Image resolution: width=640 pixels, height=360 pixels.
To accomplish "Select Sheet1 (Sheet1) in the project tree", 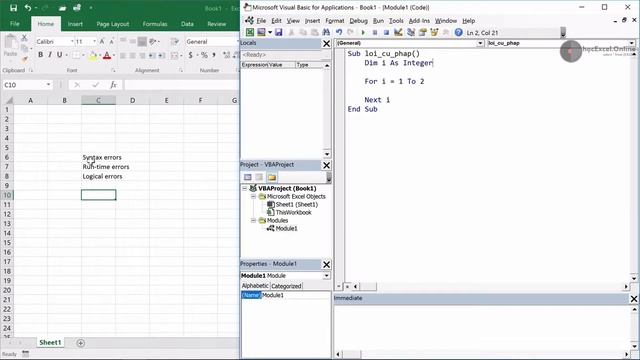I will (296, 204).
